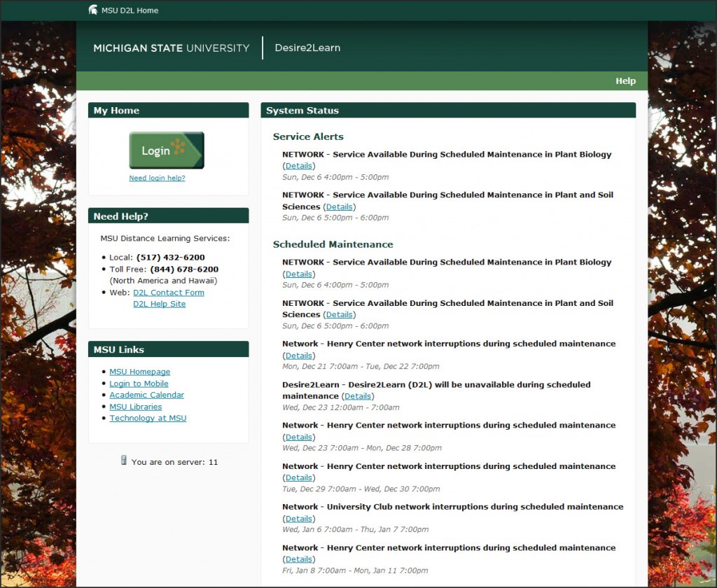Expand Details for Plant and Soil Sciences alert
Image resolution: width=717 pixels, height=588 pixels.
[x=340, y=206]
